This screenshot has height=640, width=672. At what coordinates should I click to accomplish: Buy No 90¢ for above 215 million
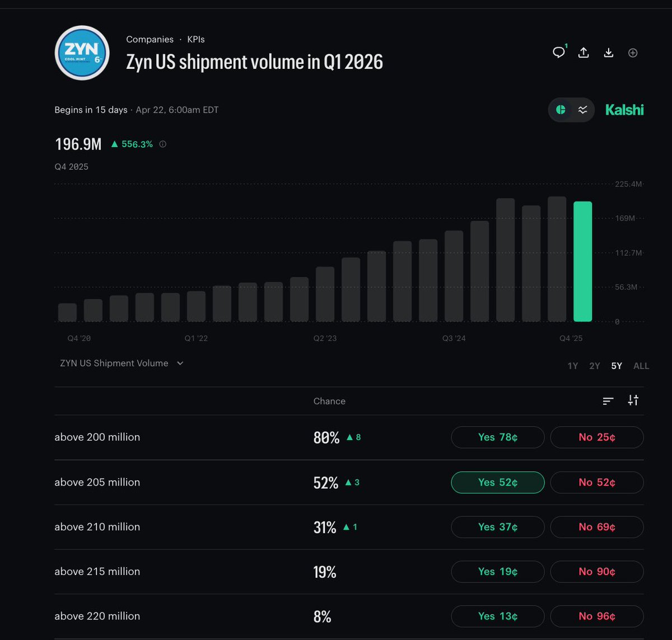click(x=597, y=572)
